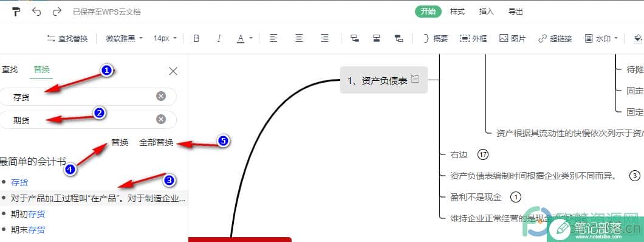The height and width of the screenshot is (242, 644).
Task: Expand the font color dropdown arrow
Action: point(251,39)
